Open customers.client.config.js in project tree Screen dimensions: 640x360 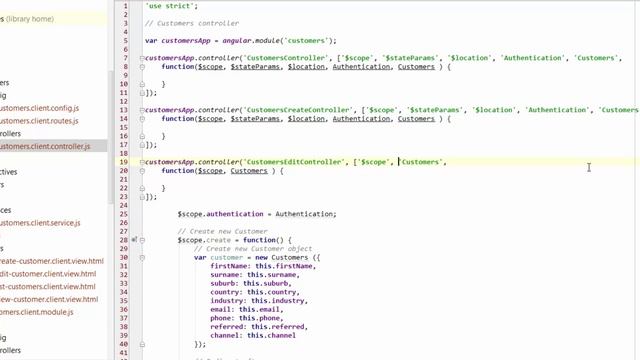pos(40,108)
